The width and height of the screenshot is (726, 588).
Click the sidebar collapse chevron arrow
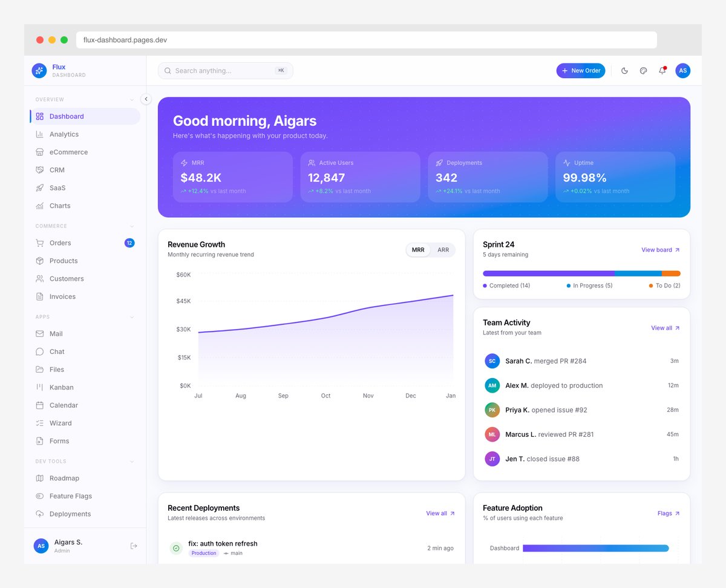pyautogui.click(x=146, y=99)
